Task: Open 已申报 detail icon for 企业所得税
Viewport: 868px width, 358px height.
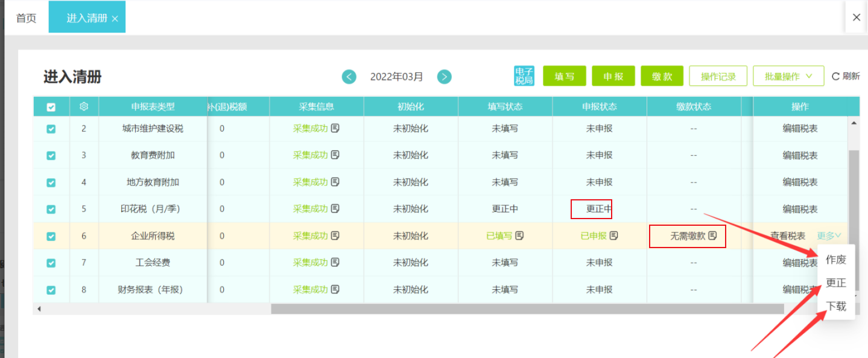Action: point(613,235)
